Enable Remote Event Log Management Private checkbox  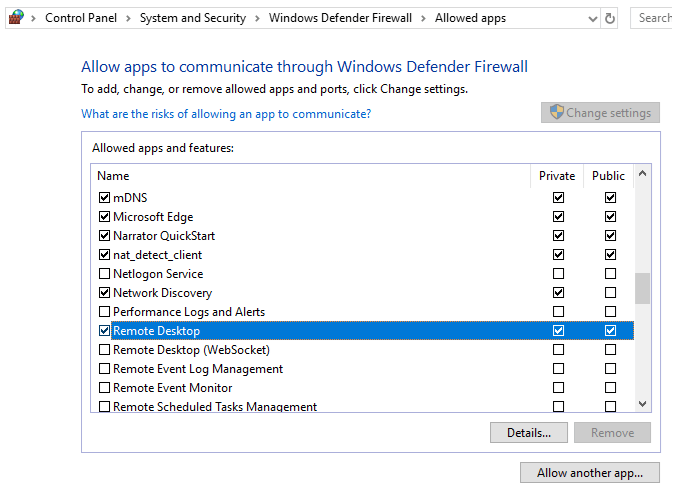pyautogui.click(x=558, y=369)
